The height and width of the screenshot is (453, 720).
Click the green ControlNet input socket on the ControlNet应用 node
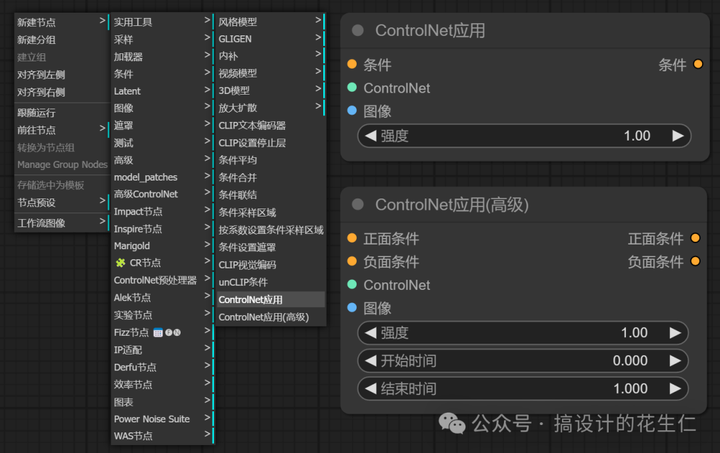[x=352, y=87]
